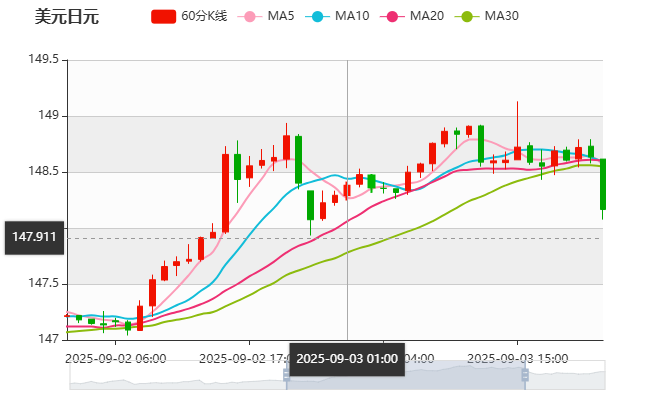The image size is (670, 400).
Task: Click the 147.911 price indicator label
Action: 34,238
